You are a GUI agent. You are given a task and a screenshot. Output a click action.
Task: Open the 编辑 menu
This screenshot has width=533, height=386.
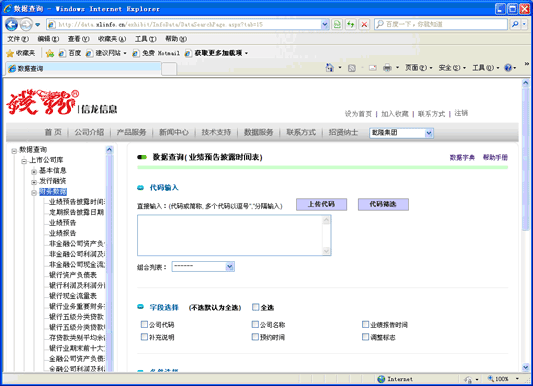tap(48, 39)
